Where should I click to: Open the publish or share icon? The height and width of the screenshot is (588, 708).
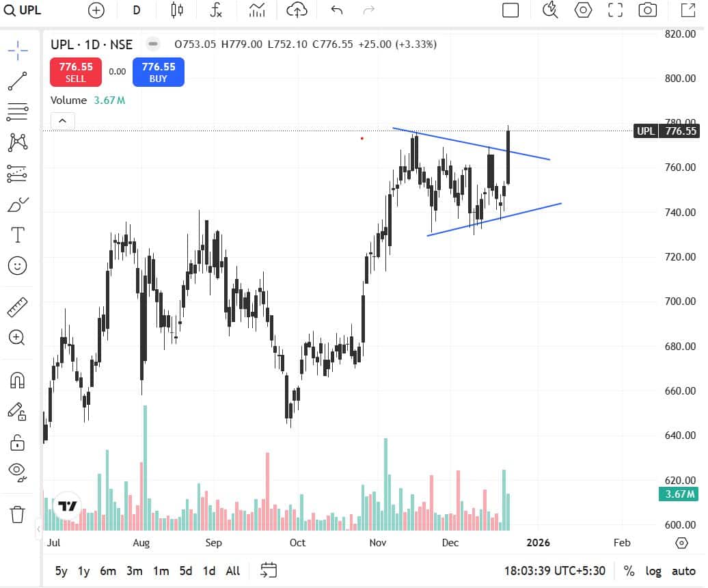click(x=687, y=10)
